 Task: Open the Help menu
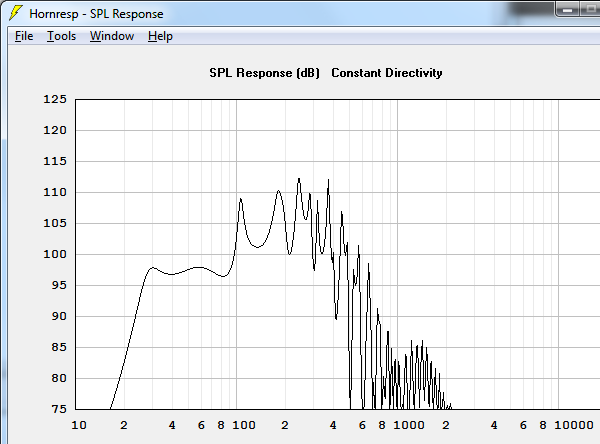(x=160, y=36)
